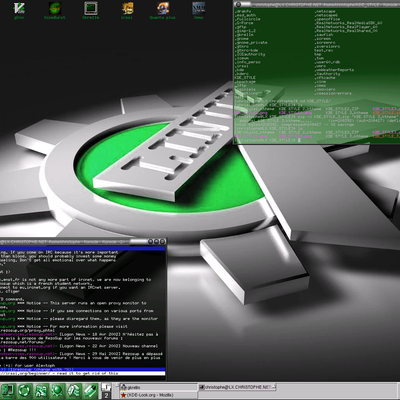Activate the KDE-Look.org Mozilla taskbar entry
This screenshot has width=400, height=400.
pos(159,395)
